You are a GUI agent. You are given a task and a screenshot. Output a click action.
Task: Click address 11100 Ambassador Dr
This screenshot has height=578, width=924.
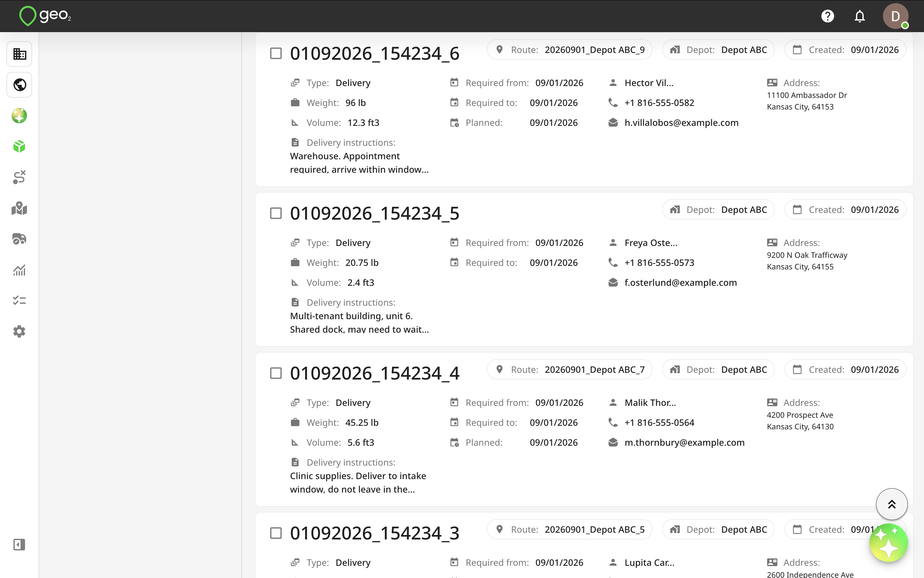coord(807,95)
